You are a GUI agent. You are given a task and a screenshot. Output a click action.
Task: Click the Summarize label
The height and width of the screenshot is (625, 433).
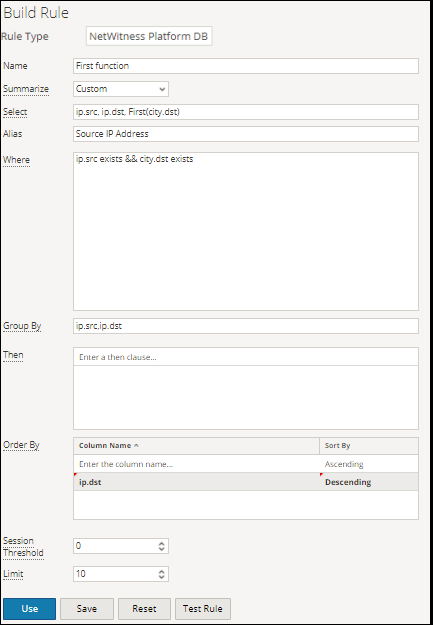pyautogui.click(x=26, y=89)
